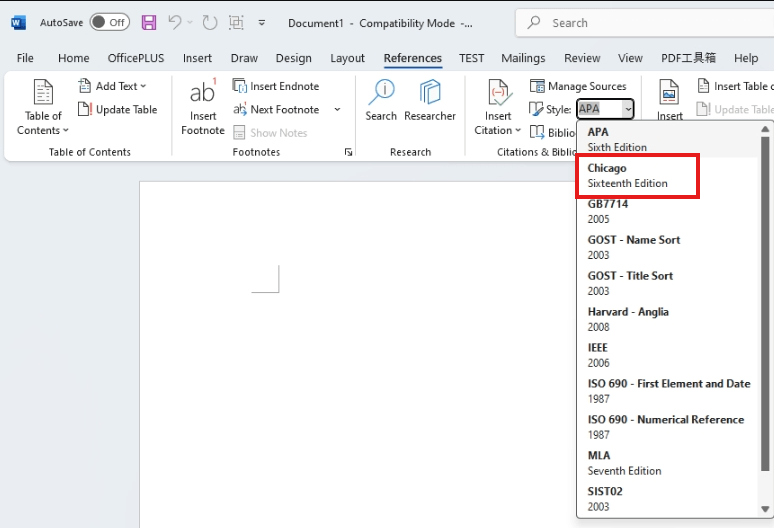Click into the Search box
This screenshot has width=774, height=528.
coord(645,23)
